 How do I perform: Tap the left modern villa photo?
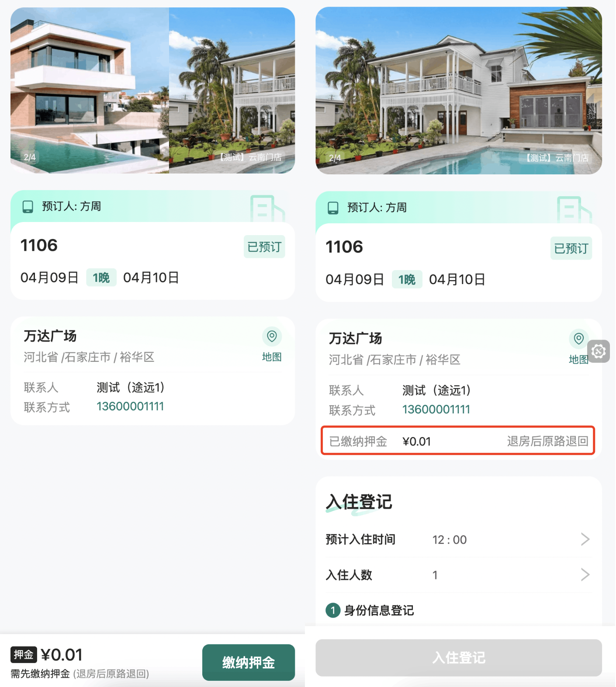click(x=90, y=90)
